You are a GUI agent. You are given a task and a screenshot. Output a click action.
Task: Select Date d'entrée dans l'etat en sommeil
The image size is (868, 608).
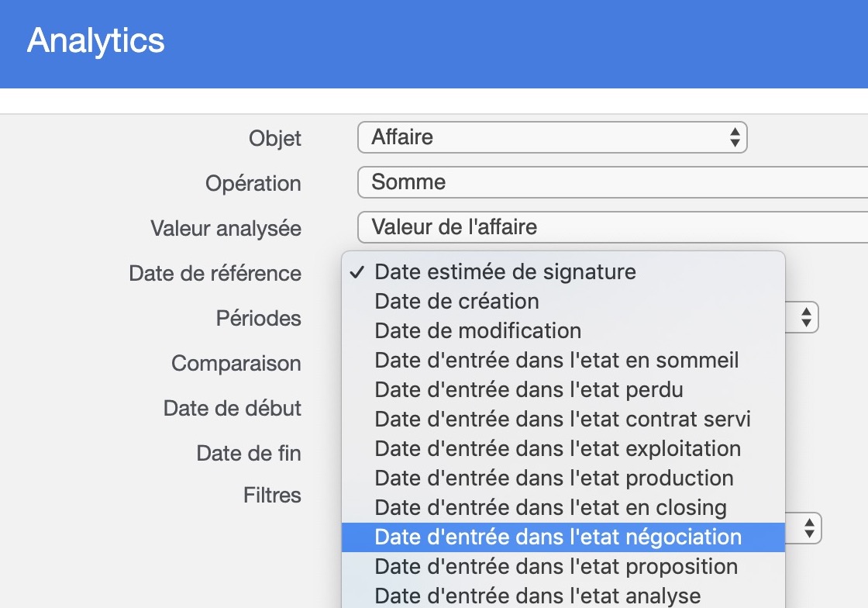(563, 360)
